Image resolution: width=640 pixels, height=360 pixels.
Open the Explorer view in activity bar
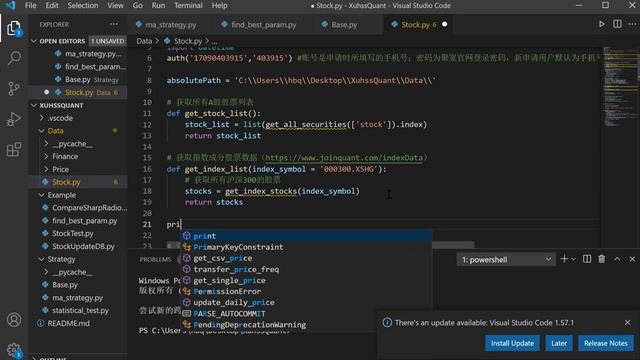tap(14, 28)
